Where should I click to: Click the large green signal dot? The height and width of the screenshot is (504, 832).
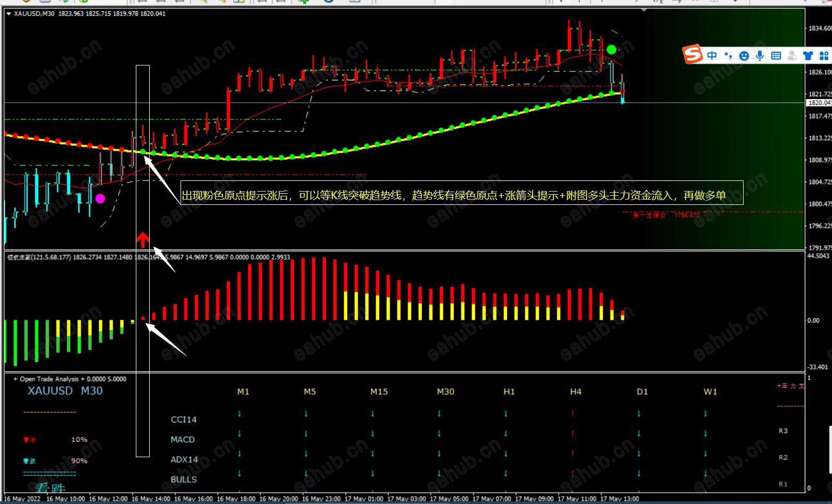611,49
